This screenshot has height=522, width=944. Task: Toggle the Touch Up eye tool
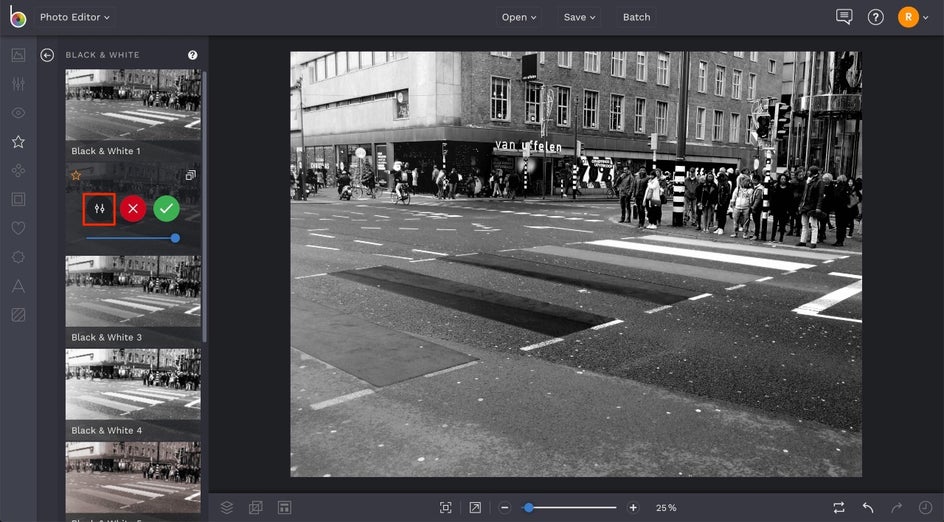(18, 113)
